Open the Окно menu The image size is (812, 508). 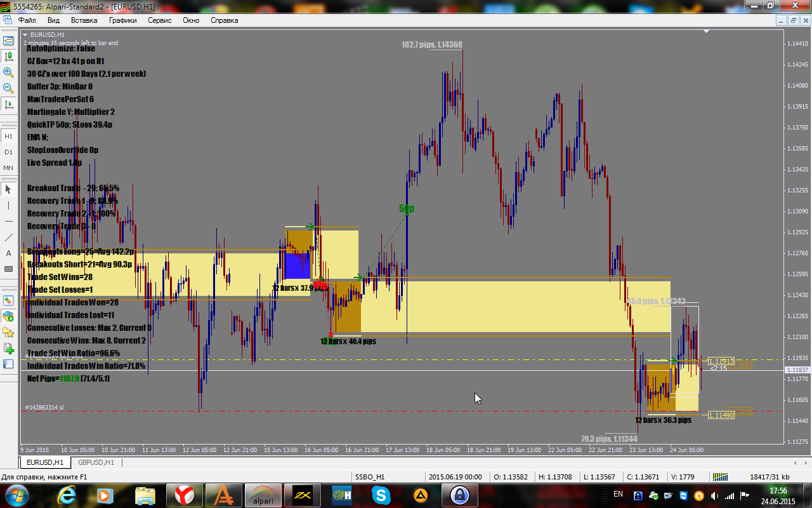click(x=191, y=20)
